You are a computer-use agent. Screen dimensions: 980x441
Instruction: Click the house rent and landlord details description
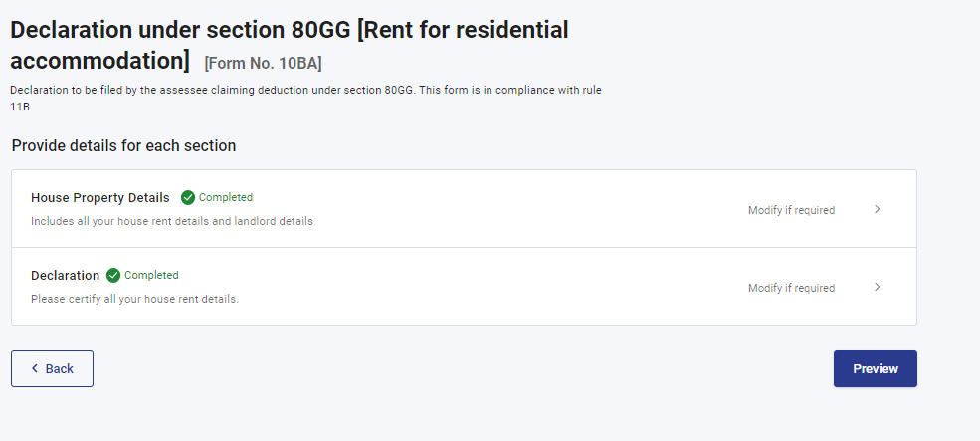click(x=172, y=221)
